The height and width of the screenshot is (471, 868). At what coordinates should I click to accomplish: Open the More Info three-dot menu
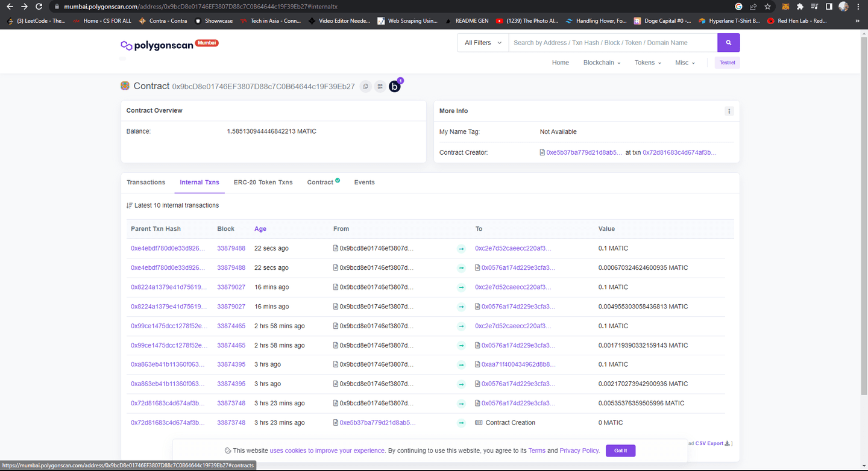pos(729,111)
